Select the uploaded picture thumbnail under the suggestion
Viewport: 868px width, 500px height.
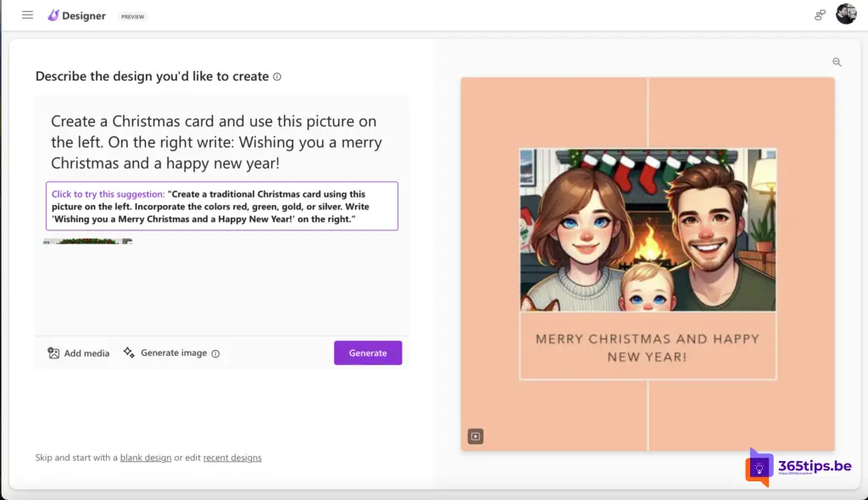88,242
